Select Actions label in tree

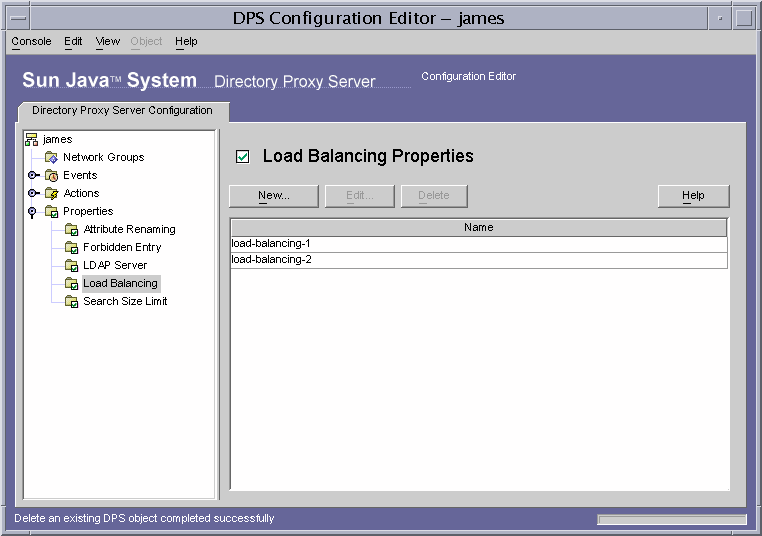81,193
